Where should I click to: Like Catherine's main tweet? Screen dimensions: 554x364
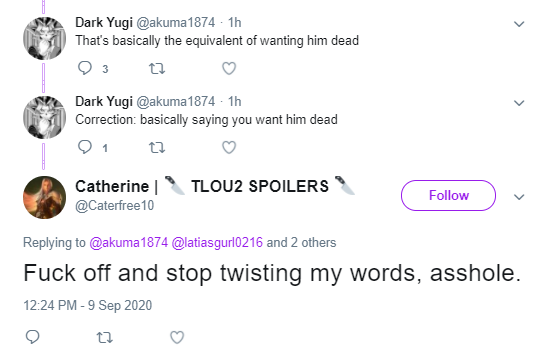coord(177,337)
